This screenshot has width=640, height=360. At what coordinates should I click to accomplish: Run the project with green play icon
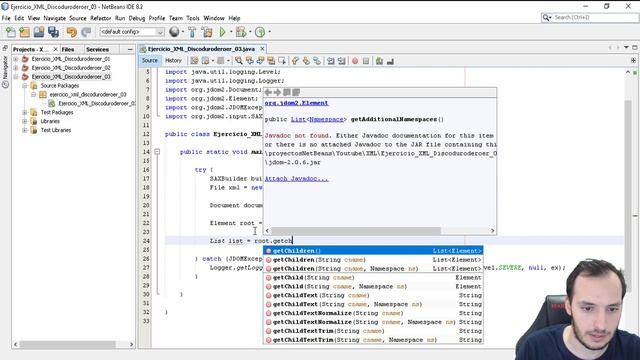222,32
